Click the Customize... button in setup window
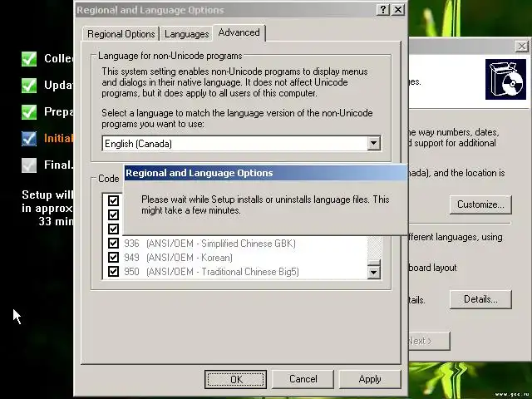 [x=480, y=204]
